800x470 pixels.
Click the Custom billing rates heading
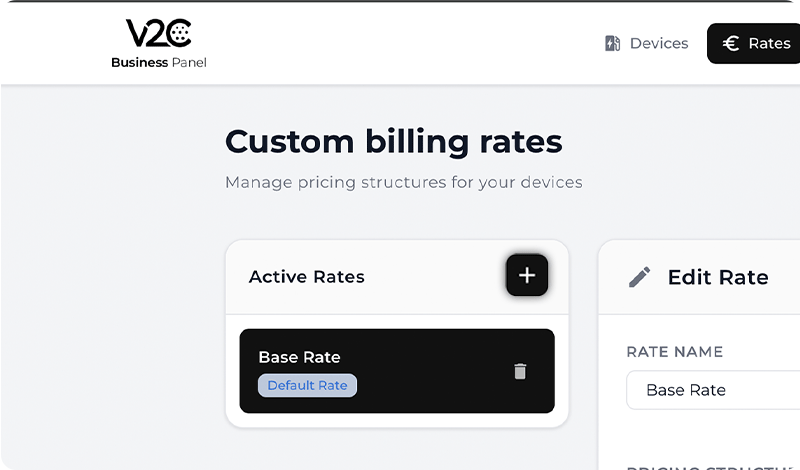[393, 141]
